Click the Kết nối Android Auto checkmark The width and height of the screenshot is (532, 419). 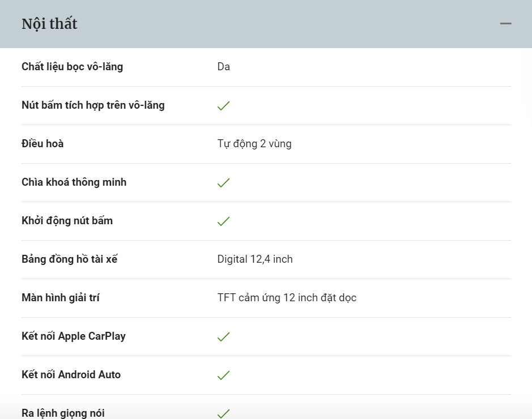tap(224, 375)
